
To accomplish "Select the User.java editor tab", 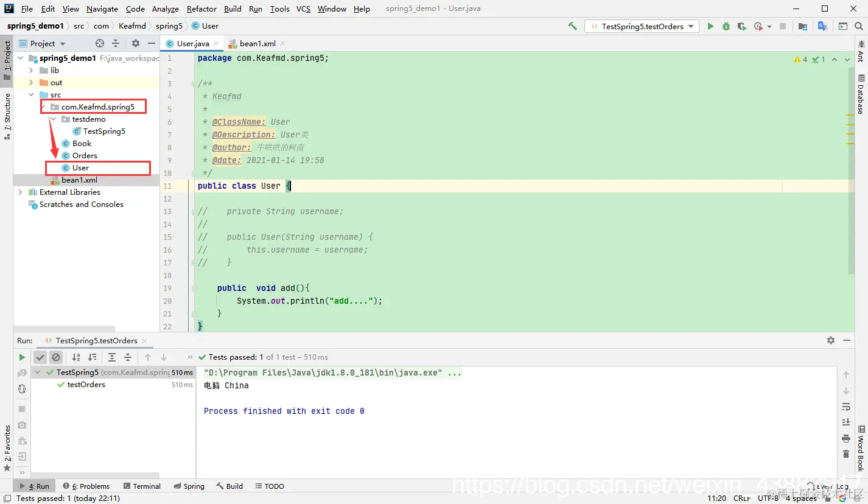I will coord(192,43).
